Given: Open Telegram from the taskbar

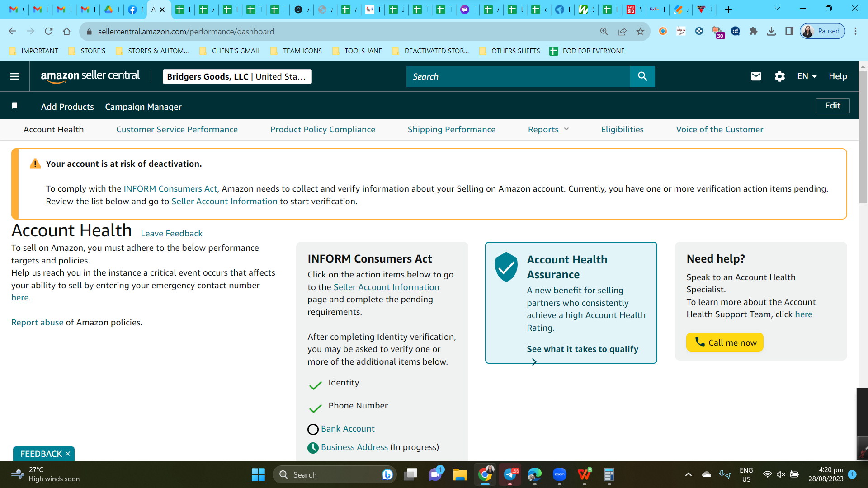Looking at the screenshot, I should 510,474.
